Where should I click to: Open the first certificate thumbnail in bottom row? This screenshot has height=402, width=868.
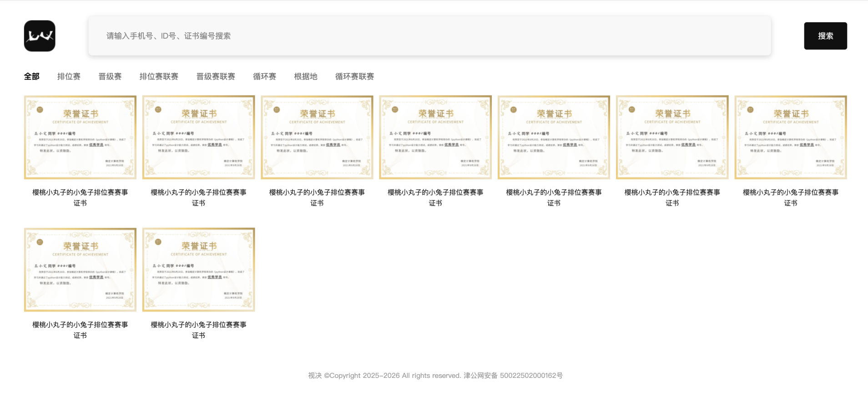(80, 270)
